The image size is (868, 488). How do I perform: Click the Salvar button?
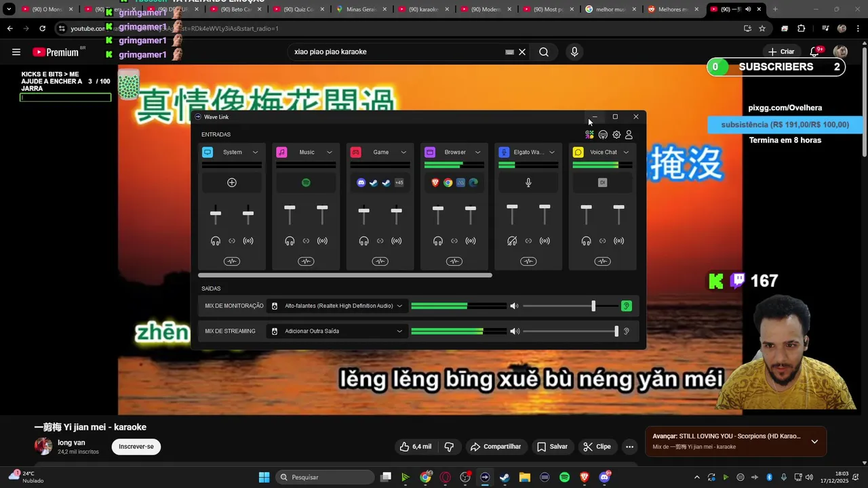click(552, 447)
